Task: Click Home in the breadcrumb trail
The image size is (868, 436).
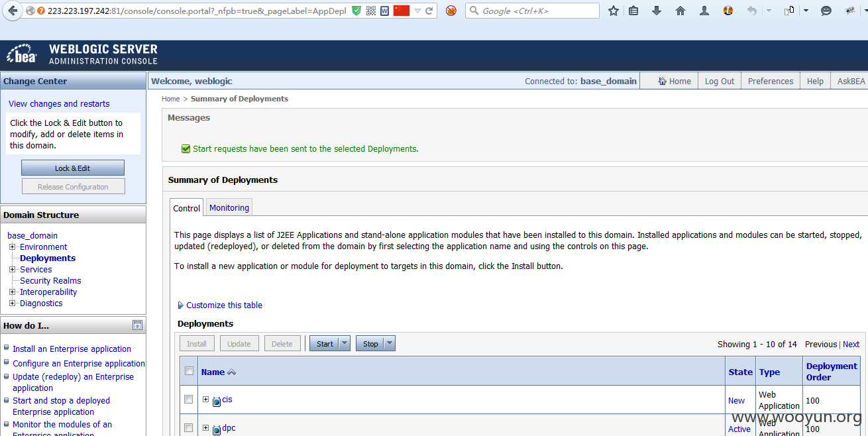Action: [171, 99]
